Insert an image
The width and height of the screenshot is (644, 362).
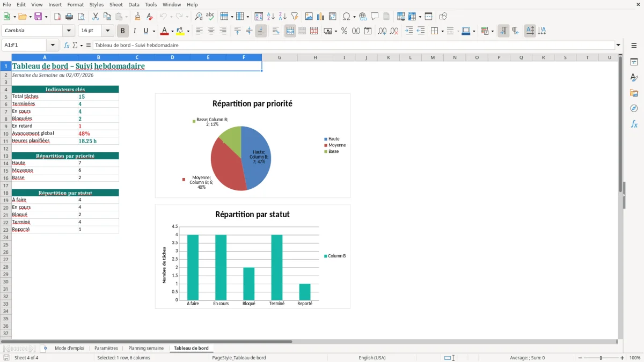[x=309, y=17]
